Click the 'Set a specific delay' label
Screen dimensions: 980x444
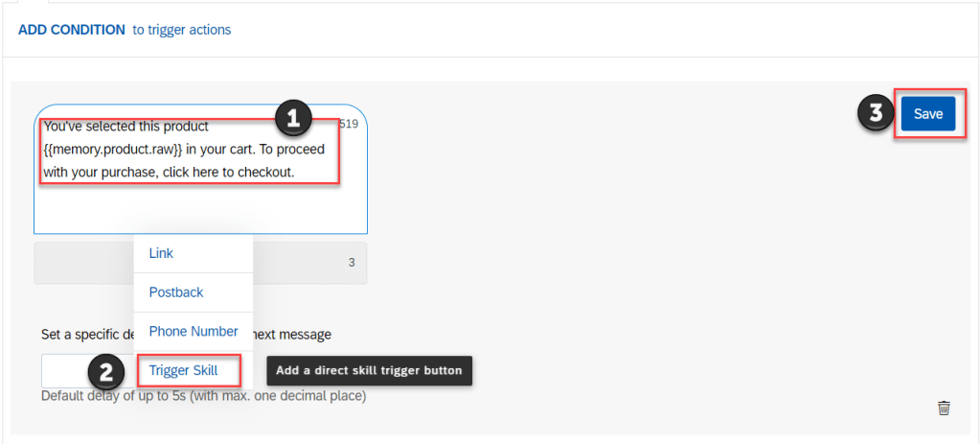(x=86, y=335)
